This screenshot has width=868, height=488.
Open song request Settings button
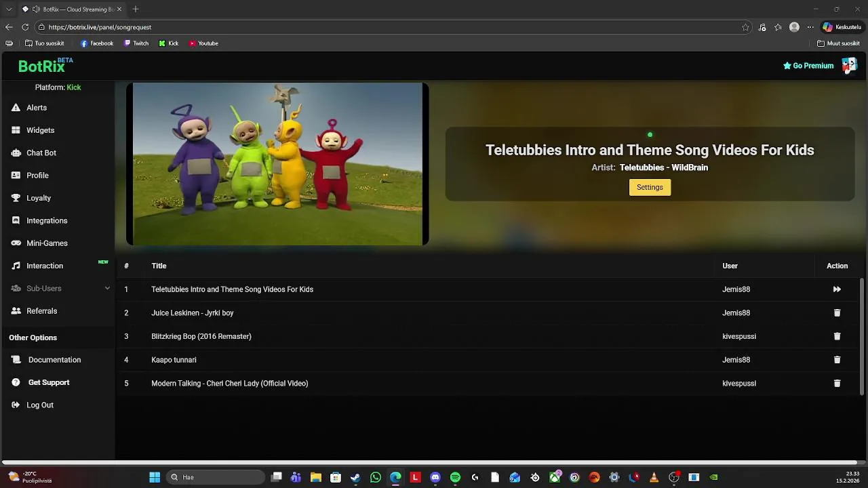(650, 187)
